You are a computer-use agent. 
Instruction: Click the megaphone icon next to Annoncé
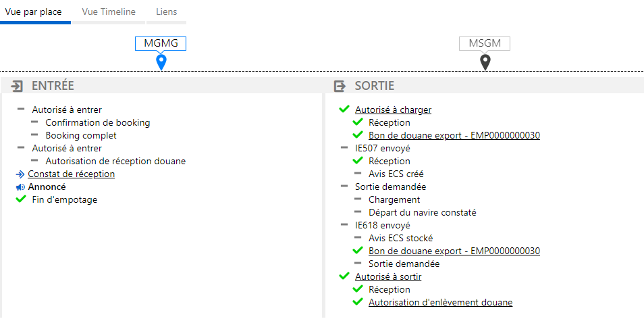click(20, 187)
